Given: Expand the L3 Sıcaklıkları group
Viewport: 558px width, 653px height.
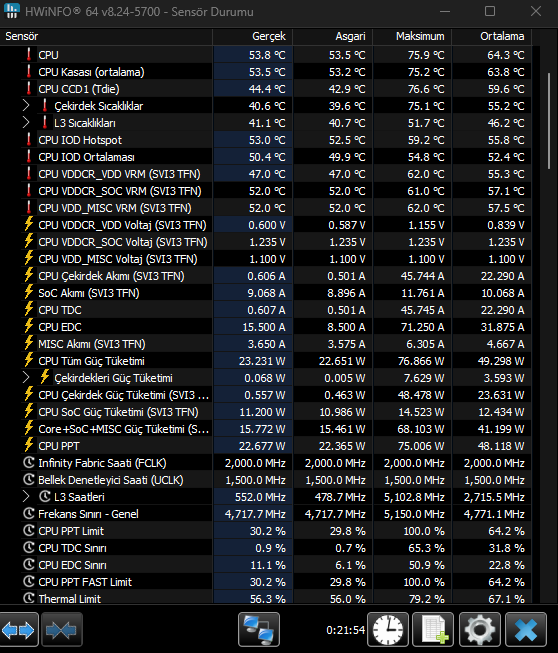Looking at the screenshot, I should click(x=26, y=122).
